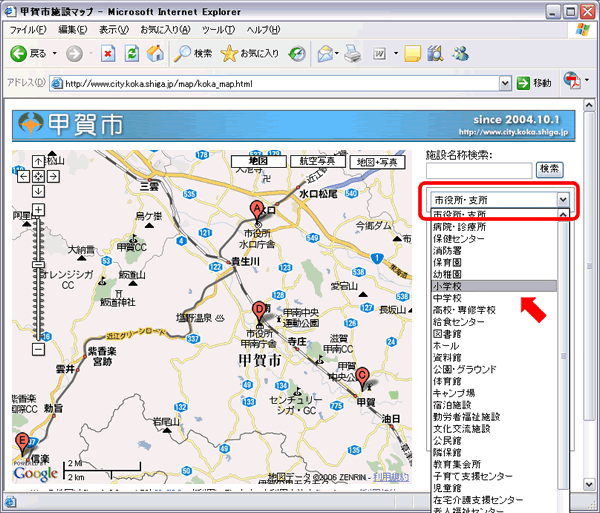The image size is (600, 513).
Task: Open the ファイル(F) menu
Action: pos(28,29)
